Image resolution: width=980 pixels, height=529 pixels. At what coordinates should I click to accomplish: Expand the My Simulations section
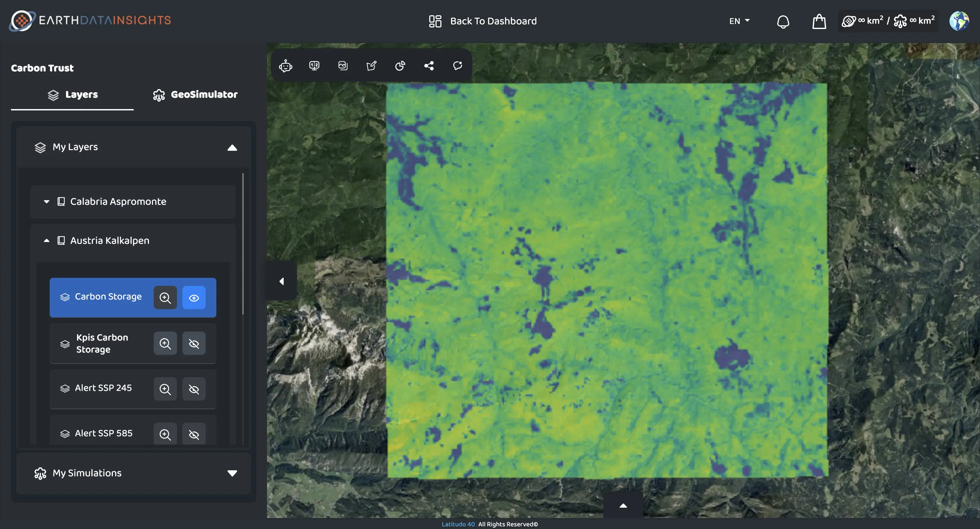pyautogui.click(x=232, y=473)
